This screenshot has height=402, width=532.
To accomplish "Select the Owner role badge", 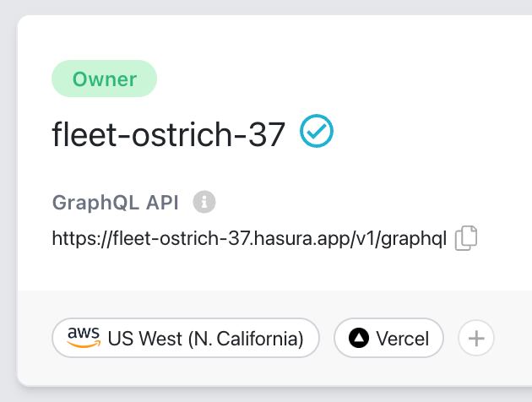I will 104,79.
